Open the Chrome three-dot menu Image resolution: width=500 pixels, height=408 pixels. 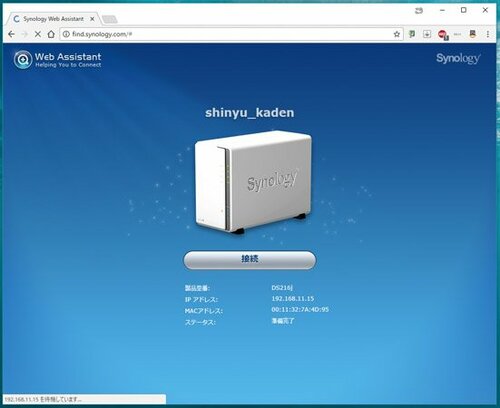[x=488, y=34]
